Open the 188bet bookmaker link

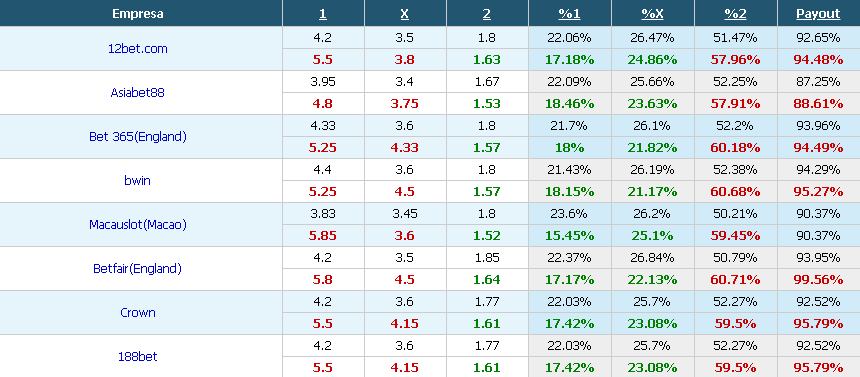(138, 356)
